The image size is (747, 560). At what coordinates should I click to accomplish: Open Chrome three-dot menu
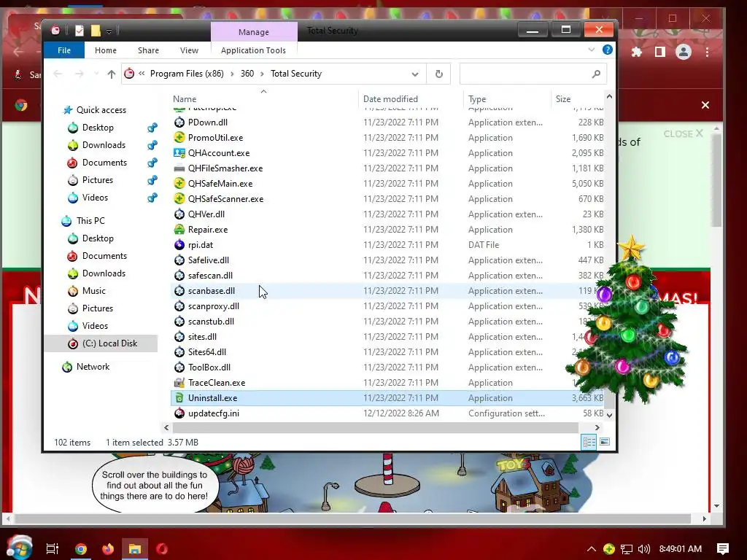click(707, 52)
